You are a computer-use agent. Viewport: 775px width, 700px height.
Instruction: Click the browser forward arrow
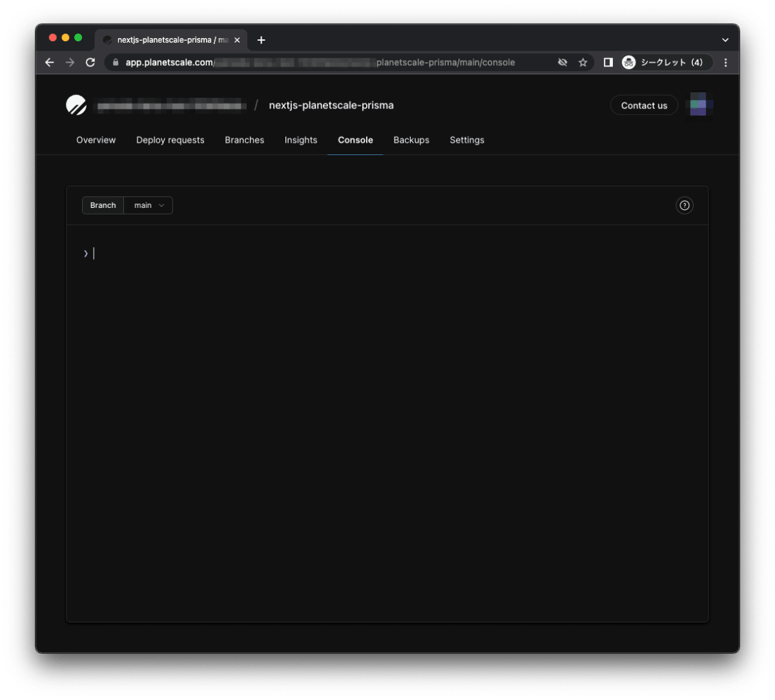click(70, 63)
